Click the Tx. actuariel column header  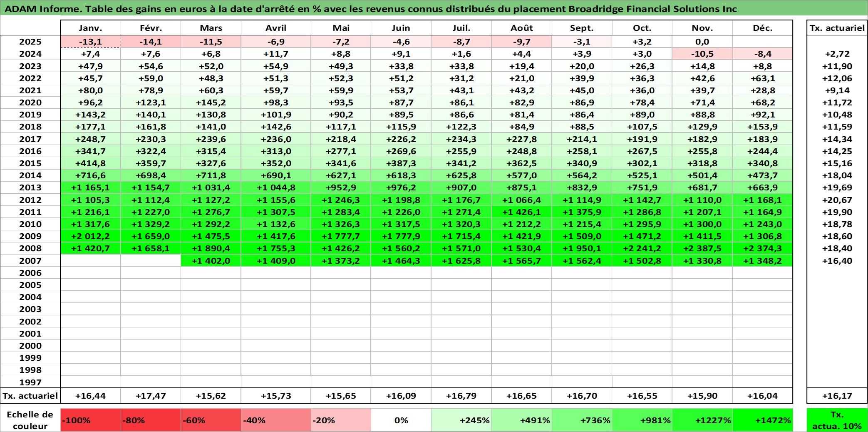837,28
